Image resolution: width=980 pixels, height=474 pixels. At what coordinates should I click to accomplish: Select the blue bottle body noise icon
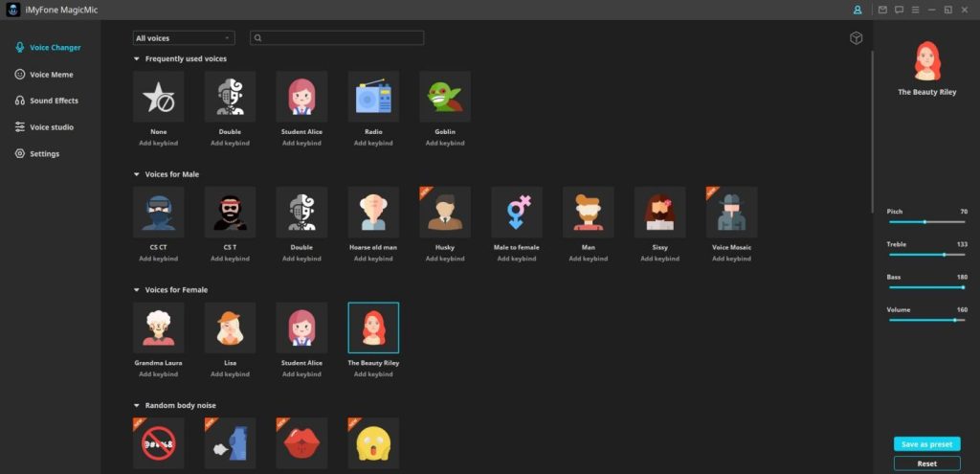click(230, 443)
